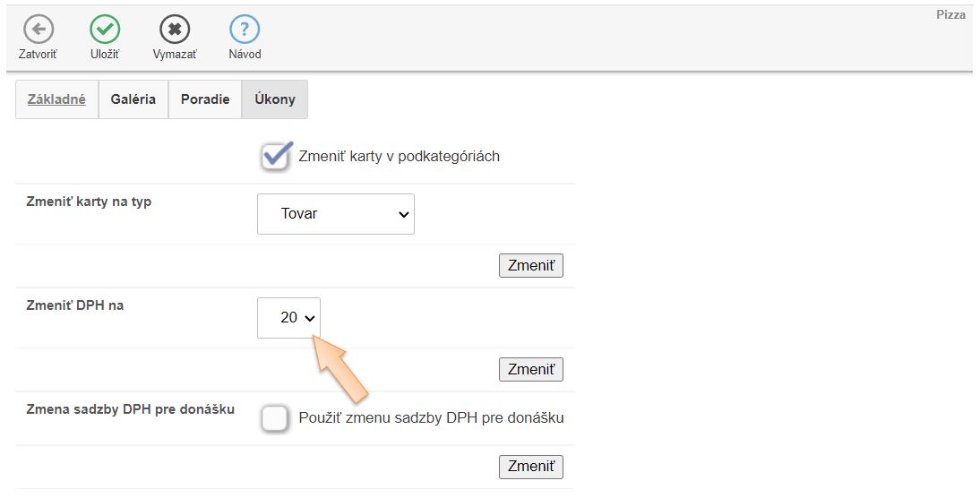This screenshot has width=980, height=498.
Task: Click Zmeniť button below the Tovar dropdown
Action: click(x=531, y=266)
